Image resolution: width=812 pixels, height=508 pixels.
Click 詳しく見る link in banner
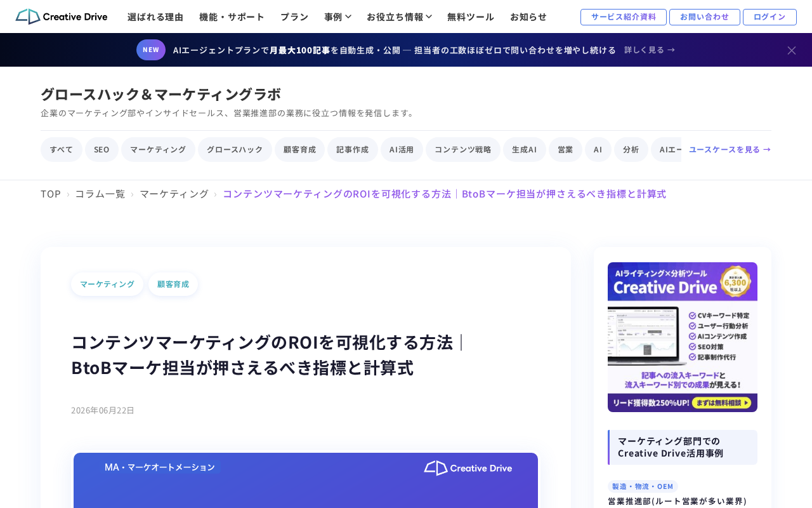(650, 50)
